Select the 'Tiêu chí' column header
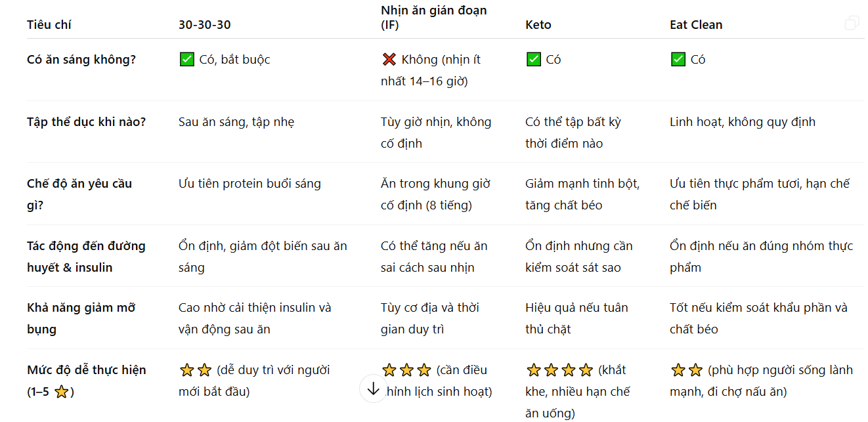 [x=49, y=25]
